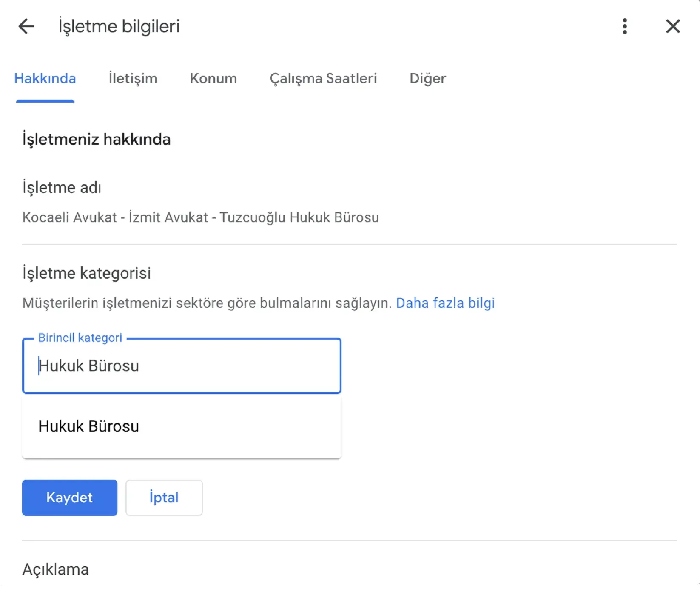This screenshot has width=700, height=595.
Task: Close the İşletme bilgileri dialog
Action: tap(672, 26)
